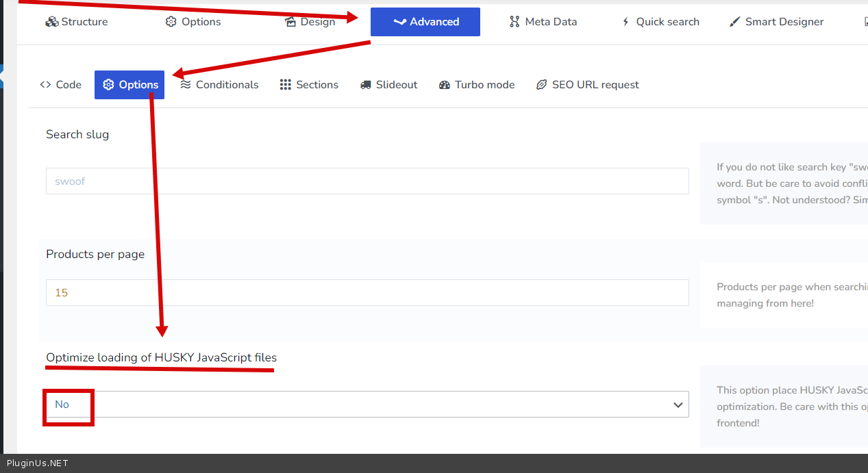Select the blue Options sub-tab
Image resolution: width=868 pixels, height=473 pixels.
(129, 85)
